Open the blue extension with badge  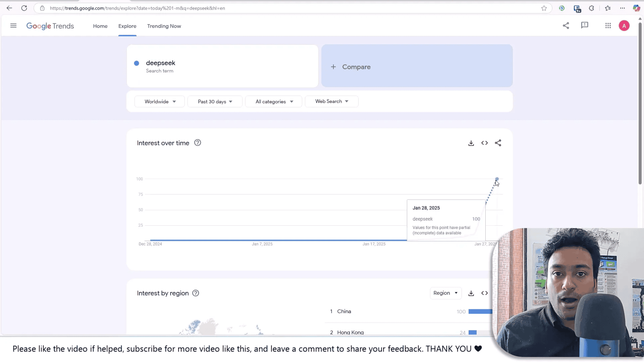[x=577, y=9]
